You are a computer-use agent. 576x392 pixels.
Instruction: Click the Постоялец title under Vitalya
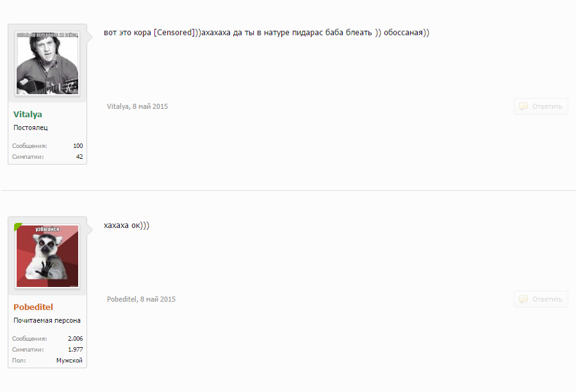click(31, 127)
